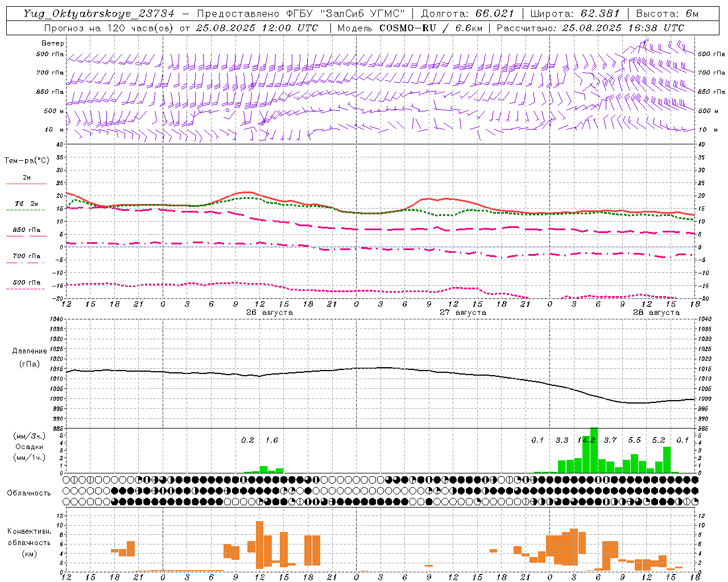Click the Td 2м dew point legend entry
Image resolution: width=728 pixels, height=582 pixels.
(27, 203)
